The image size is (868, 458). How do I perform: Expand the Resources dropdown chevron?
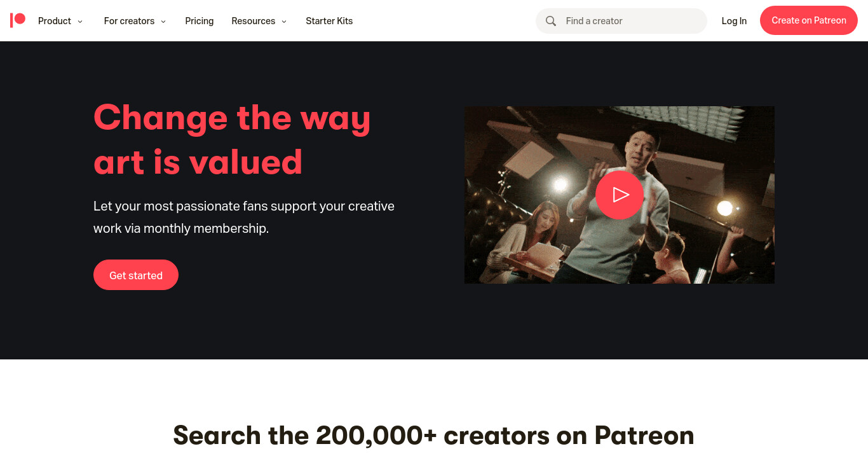coord(284,22)
